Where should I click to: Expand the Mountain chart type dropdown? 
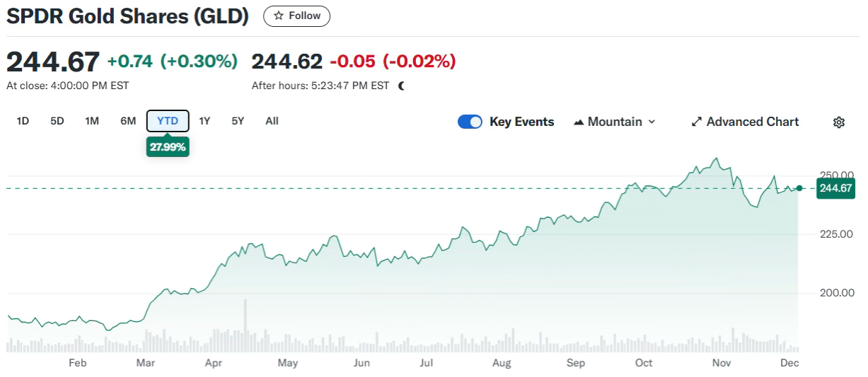[652, 122]
